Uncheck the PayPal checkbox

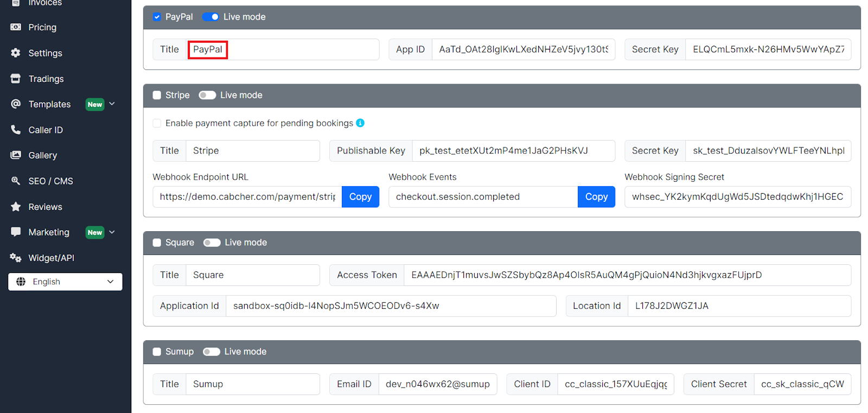[157, 17]
